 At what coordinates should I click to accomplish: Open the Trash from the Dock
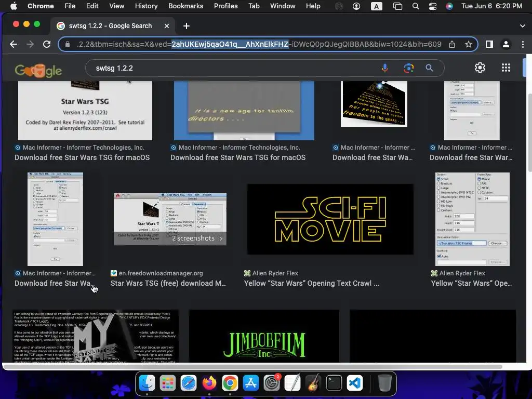click(x=385, y=383)
